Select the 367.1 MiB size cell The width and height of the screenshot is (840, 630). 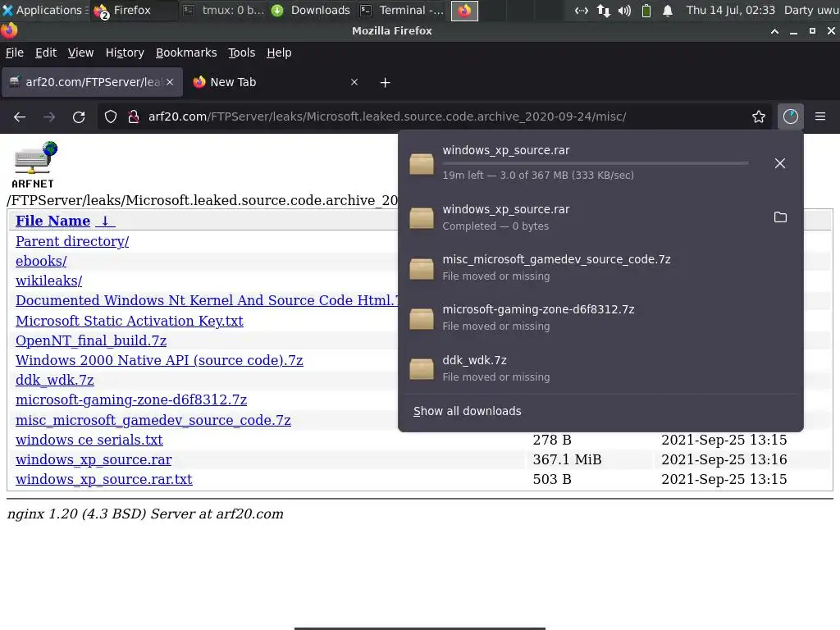(567, 459)
